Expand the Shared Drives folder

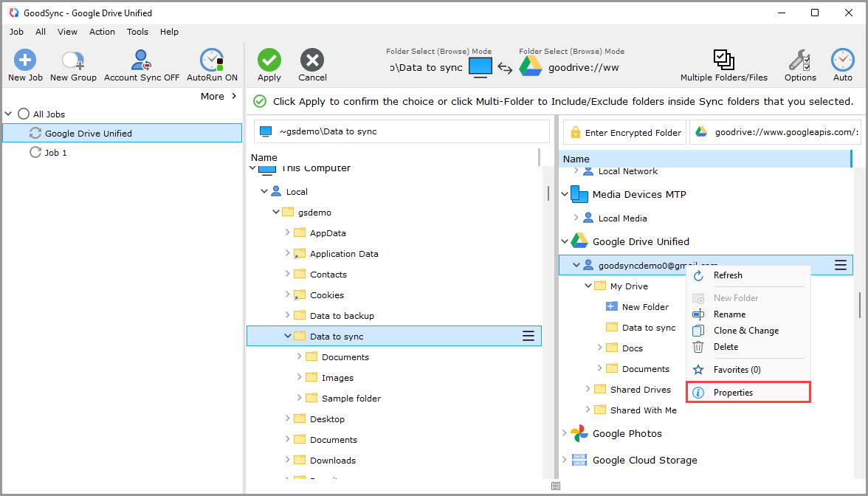588,389
